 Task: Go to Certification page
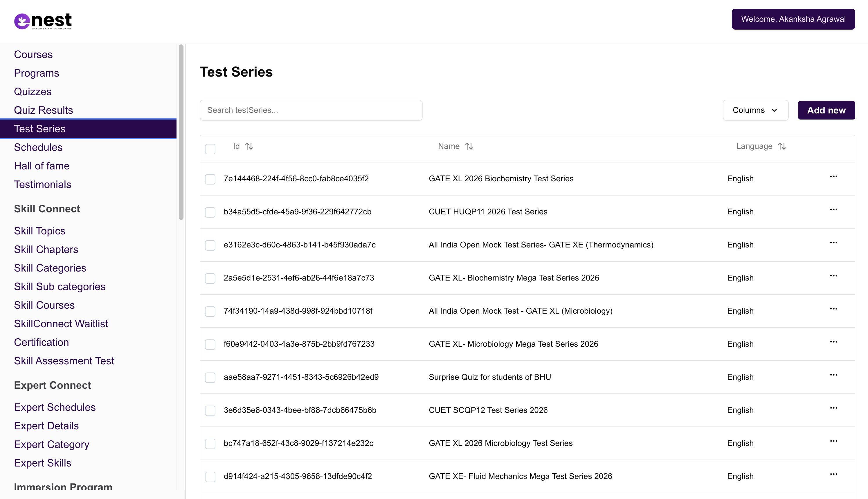[42, 342]
